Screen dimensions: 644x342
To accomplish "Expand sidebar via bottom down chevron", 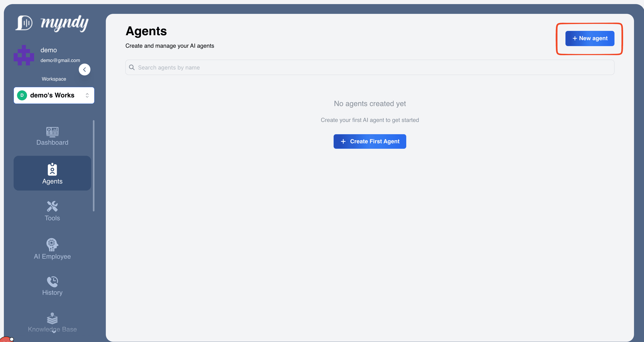I will coord(54,332).
